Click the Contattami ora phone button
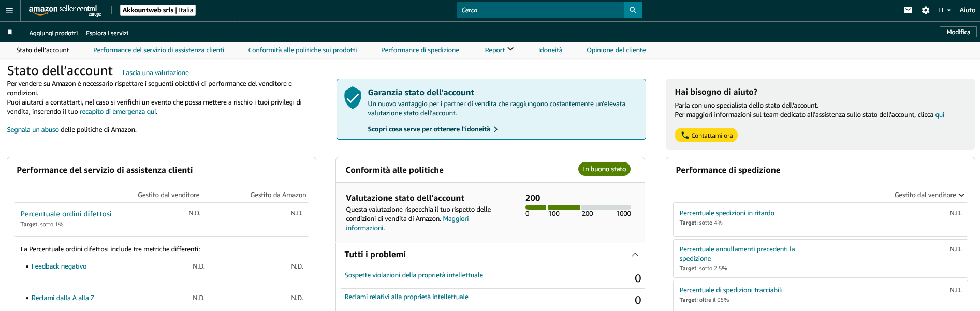Image resolution: width=980 pixels, height=311 pixels. coord(706,135)
